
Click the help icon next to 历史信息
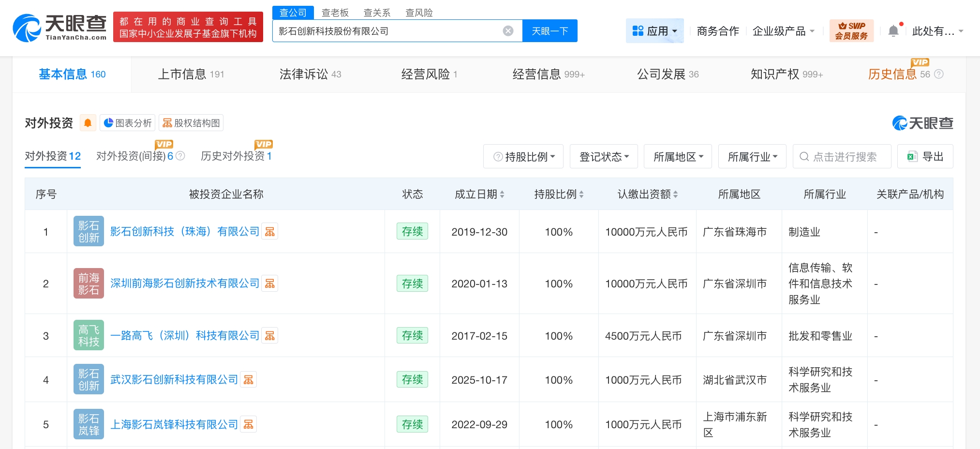point(939,74)
